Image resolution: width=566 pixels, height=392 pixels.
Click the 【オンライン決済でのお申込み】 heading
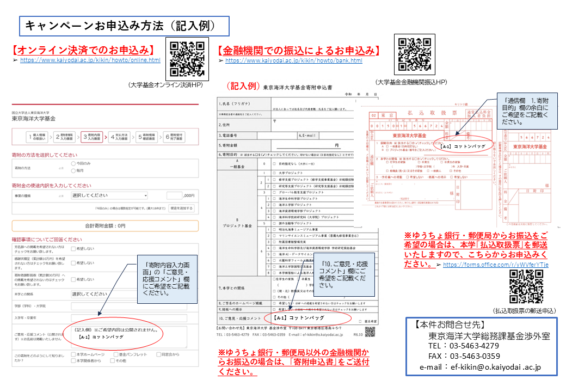tap(83, 50)
